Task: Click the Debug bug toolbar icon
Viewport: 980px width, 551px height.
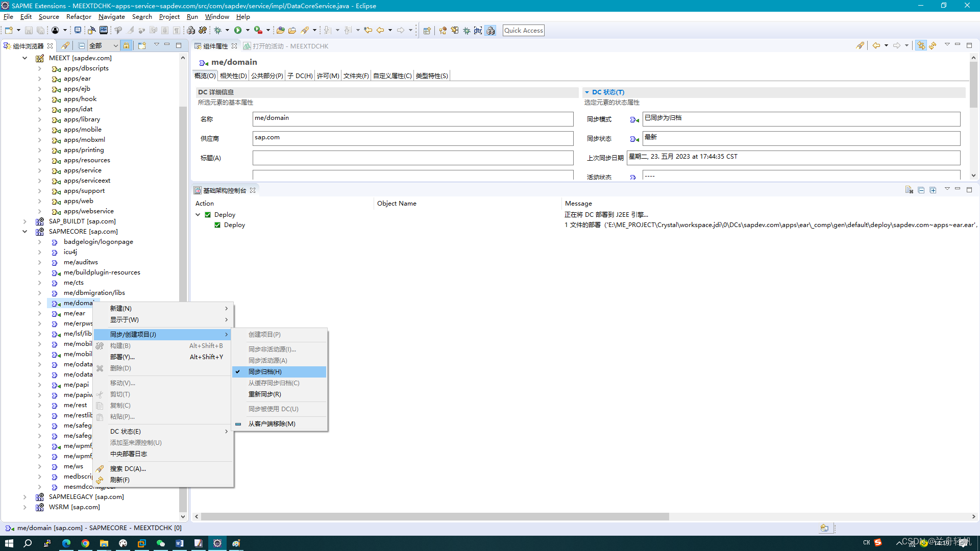Action: point(218,31)
